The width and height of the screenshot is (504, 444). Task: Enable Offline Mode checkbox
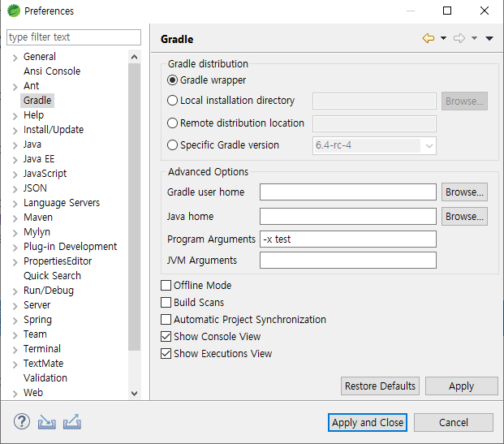click(166, 285)
